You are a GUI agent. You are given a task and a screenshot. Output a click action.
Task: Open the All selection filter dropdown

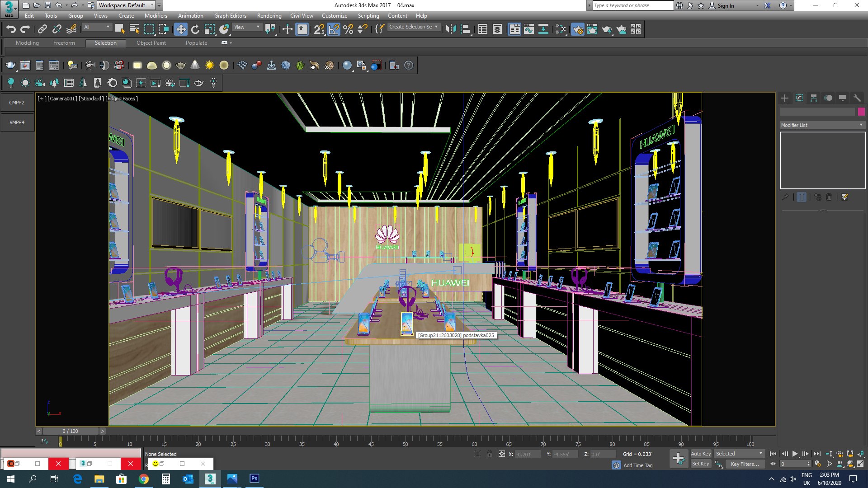[x=97, y=27]
